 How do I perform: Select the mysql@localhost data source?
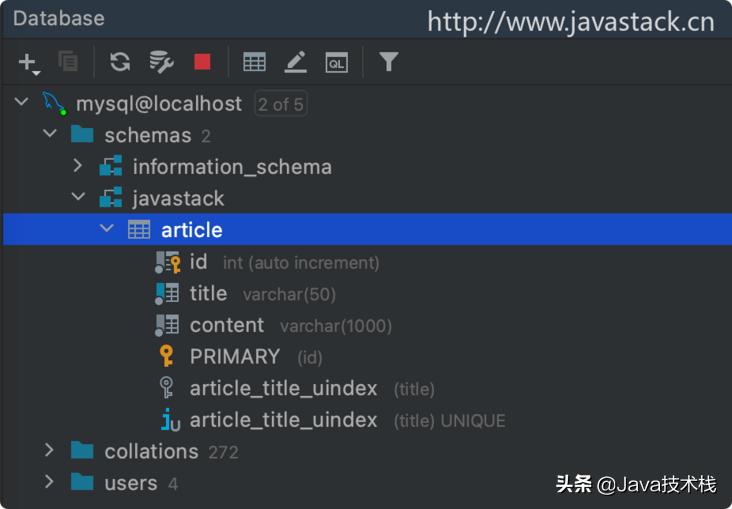pos(159,104)
